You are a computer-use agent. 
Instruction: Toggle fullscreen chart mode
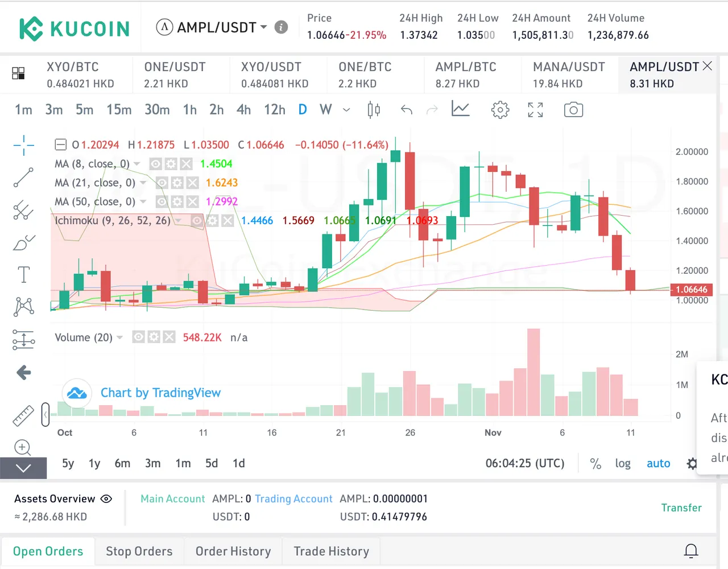pos(535,110)
